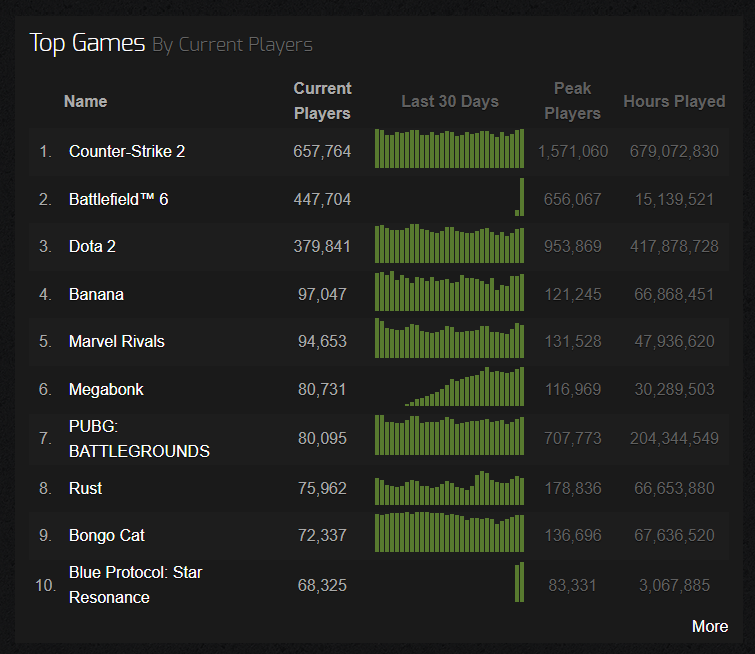
Task: Click hours played value 417,878,728
Action: click(674, 246)
